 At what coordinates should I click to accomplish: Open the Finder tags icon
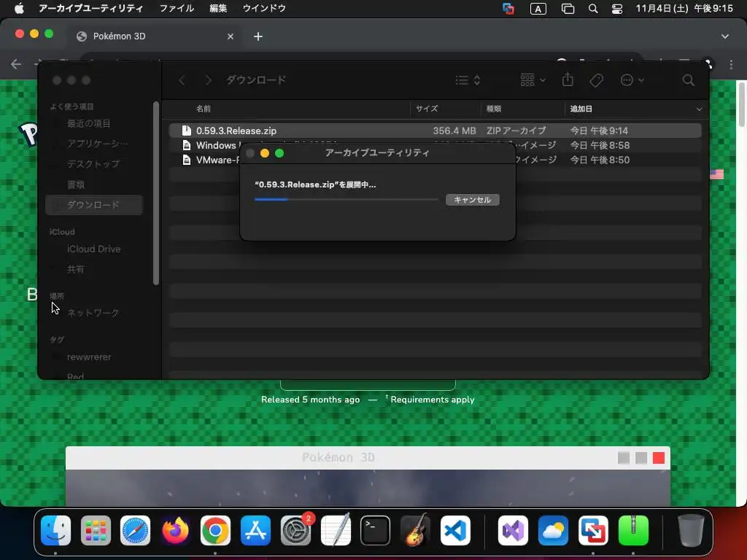point(597,80)
